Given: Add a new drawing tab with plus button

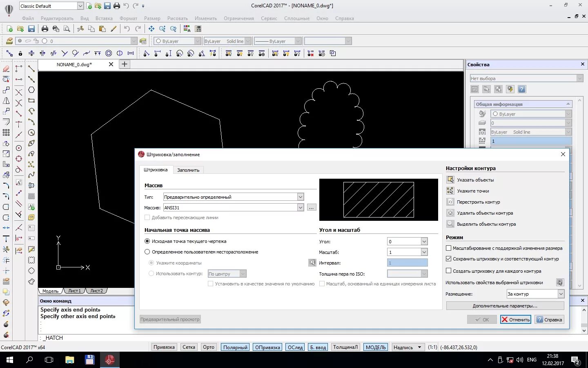Looking at the screenshot, I should [125, 64].
